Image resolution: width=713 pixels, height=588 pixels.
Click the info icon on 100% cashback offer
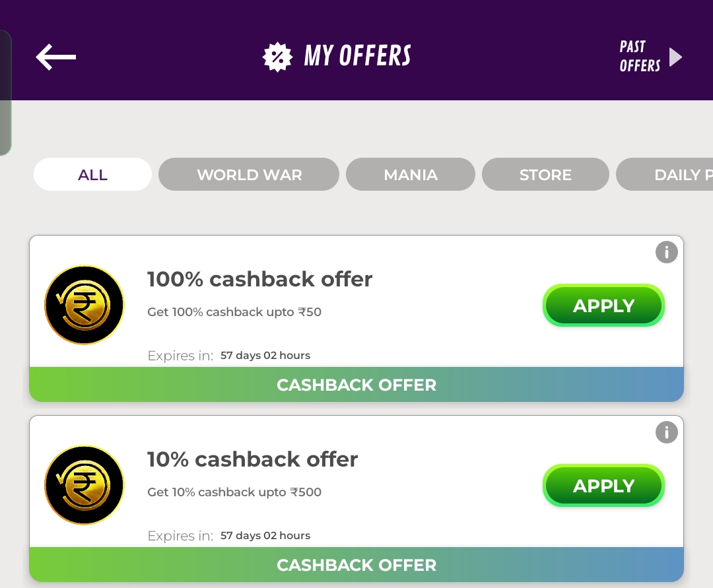point(667,252)
